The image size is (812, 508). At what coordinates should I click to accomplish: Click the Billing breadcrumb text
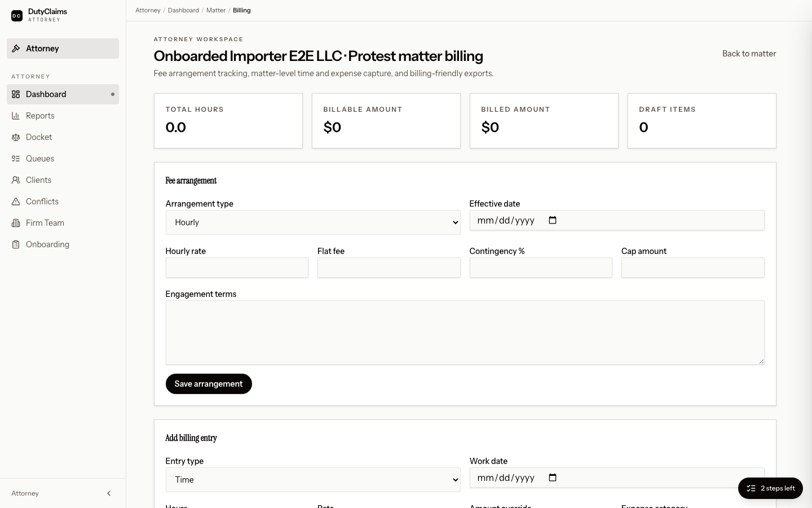(x=242, y=10)
